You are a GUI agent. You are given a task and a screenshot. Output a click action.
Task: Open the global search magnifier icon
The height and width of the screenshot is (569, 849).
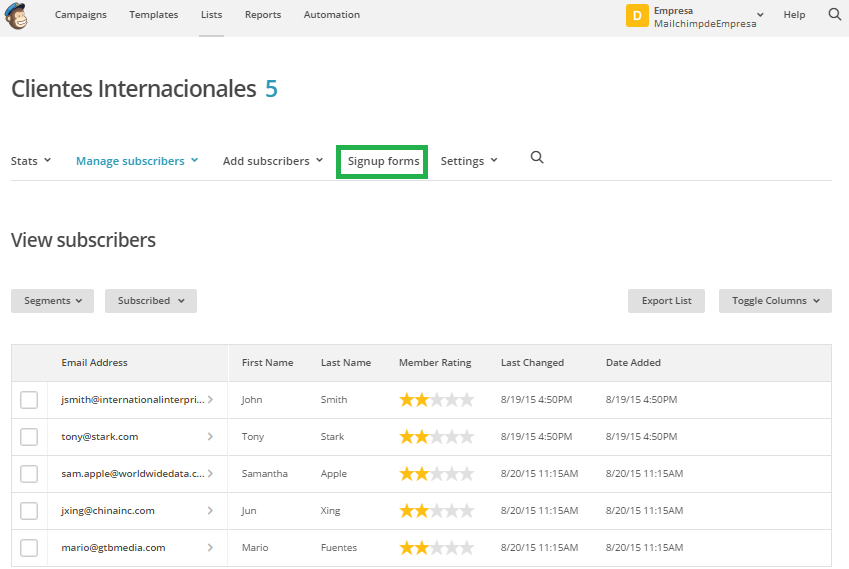click(834, 15)
